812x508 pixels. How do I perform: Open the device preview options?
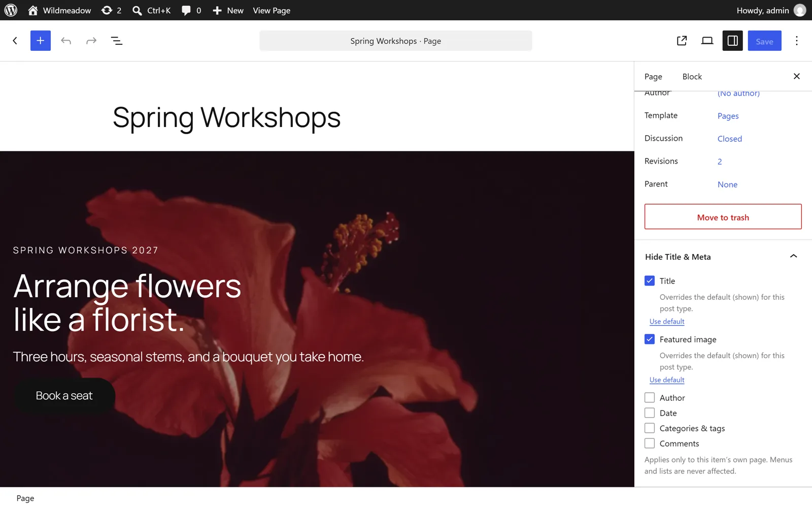pyautogui.click(x=707, y=41)
